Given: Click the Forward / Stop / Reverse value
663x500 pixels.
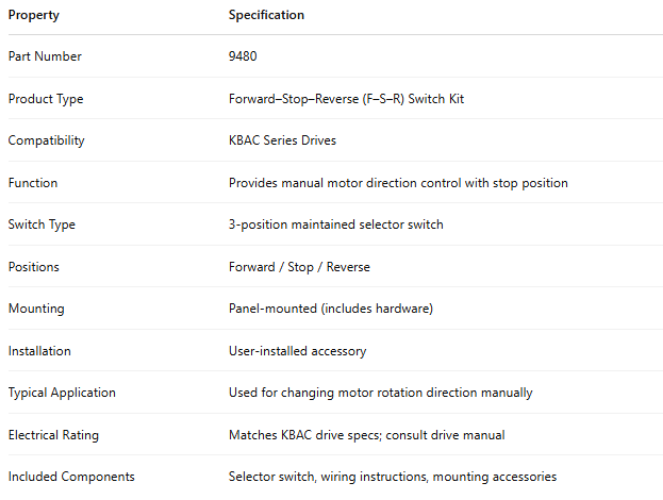Looking at the screenshot, I should pos(299,267).
